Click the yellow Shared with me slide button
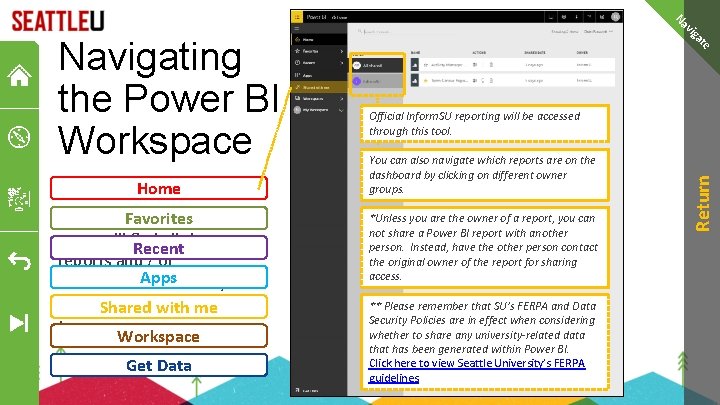Screen dimensions: 720x405 point(159,307)
